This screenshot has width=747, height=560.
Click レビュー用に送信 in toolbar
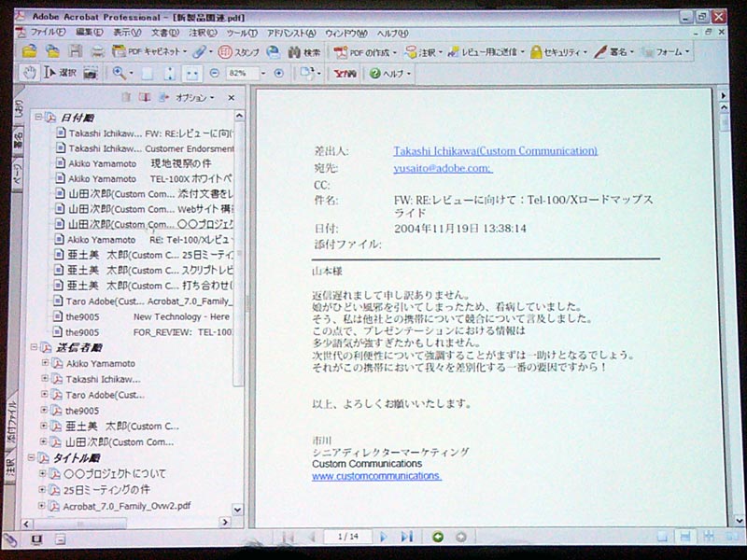(486, 52)
